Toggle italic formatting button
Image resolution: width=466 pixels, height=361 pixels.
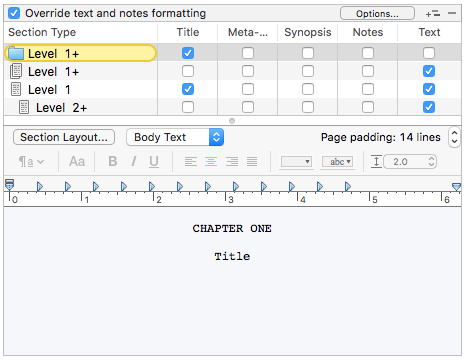[x=134, y=162]
